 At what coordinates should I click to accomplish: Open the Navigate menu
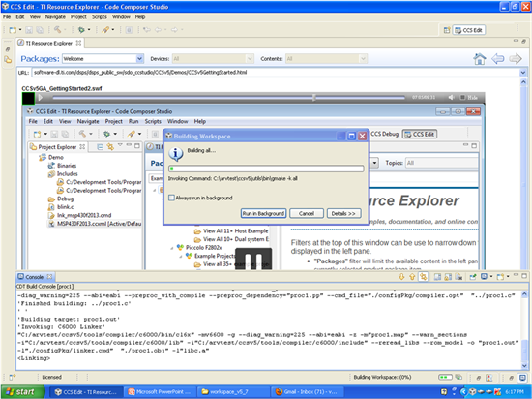[x=55, y=17]
